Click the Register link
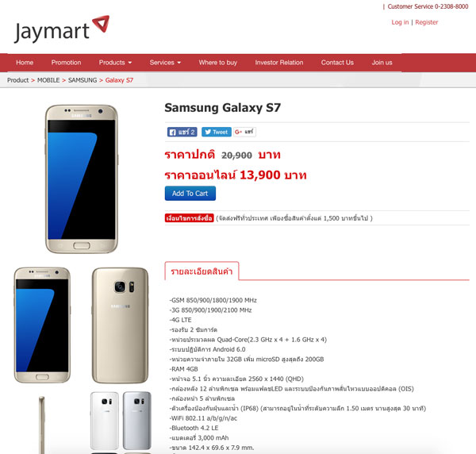Screen dimensions: 476x454 427,22
